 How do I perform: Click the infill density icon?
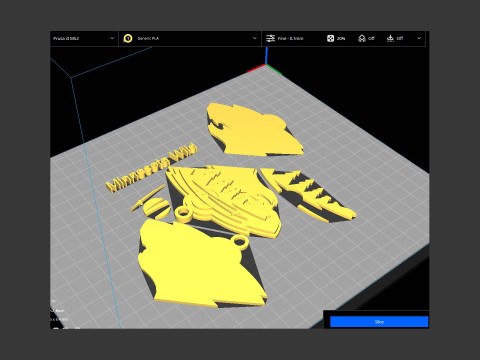tap(330, 38)
